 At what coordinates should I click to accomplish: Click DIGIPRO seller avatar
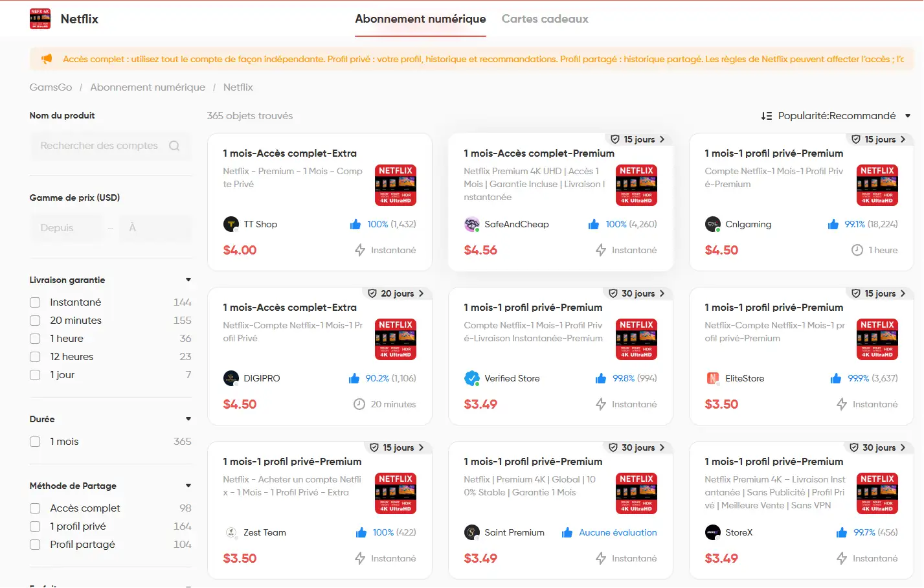click(x=231, y=378)
